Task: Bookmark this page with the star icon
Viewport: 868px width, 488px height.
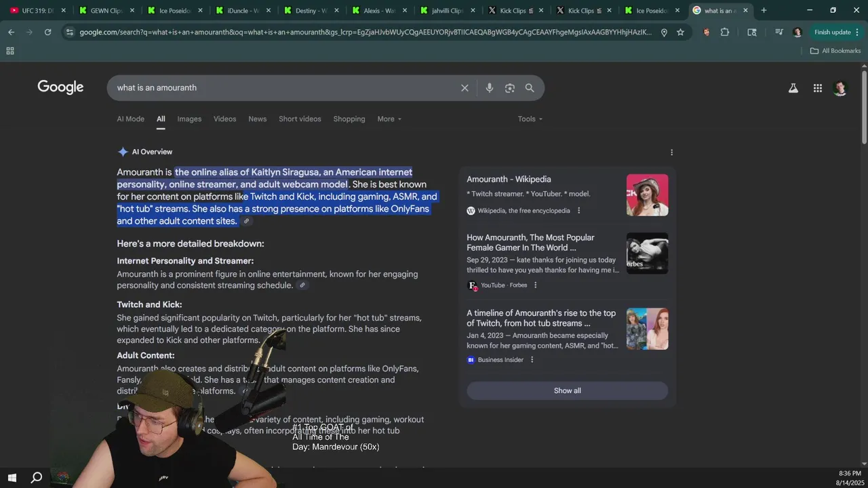Action: pos(680,32)
